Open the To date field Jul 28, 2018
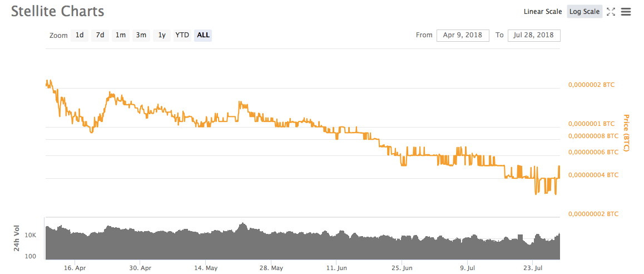The width and height of the screenshot is (644, 274). coord(534,36)
